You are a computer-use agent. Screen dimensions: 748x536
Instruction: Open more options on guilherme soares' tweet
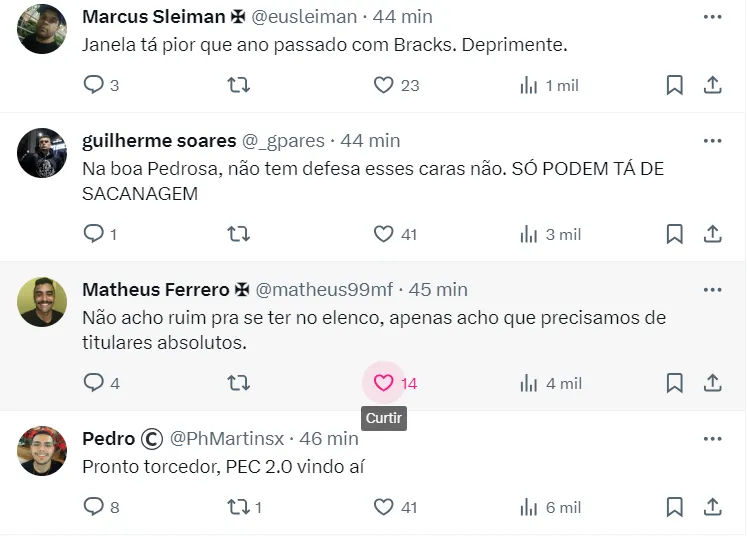pyautogui.click(x=712, y=141)
